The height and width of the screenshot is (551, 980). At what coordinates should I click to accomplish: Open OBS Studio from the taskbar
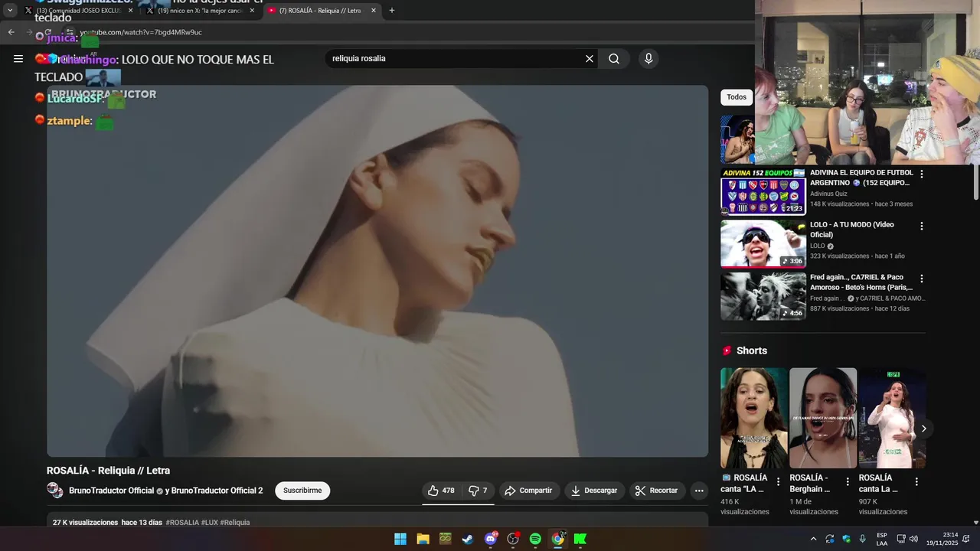(x=513, y=539)
